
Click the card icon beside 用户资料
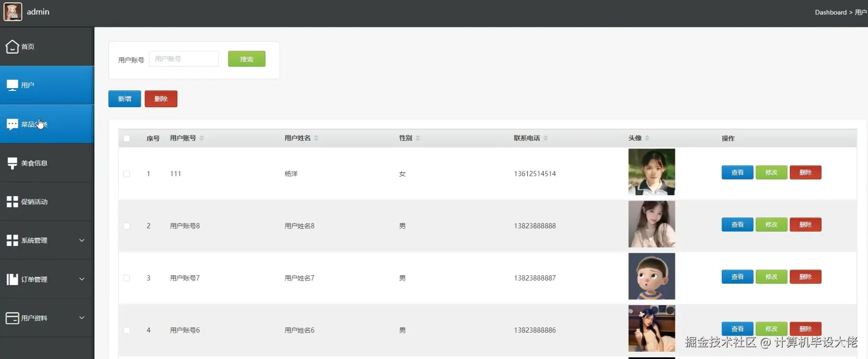tap(12, 318)
